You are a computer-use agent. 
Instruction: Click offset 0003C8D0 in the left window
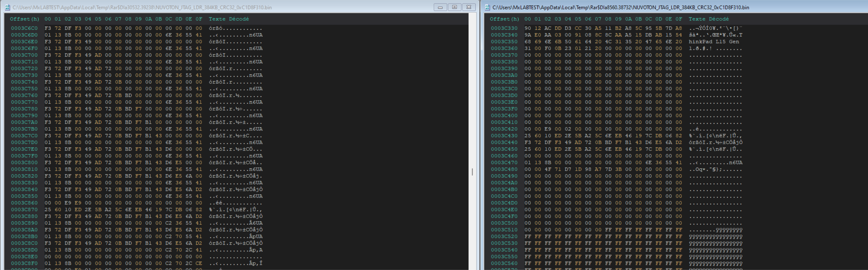tap(24, 250)
